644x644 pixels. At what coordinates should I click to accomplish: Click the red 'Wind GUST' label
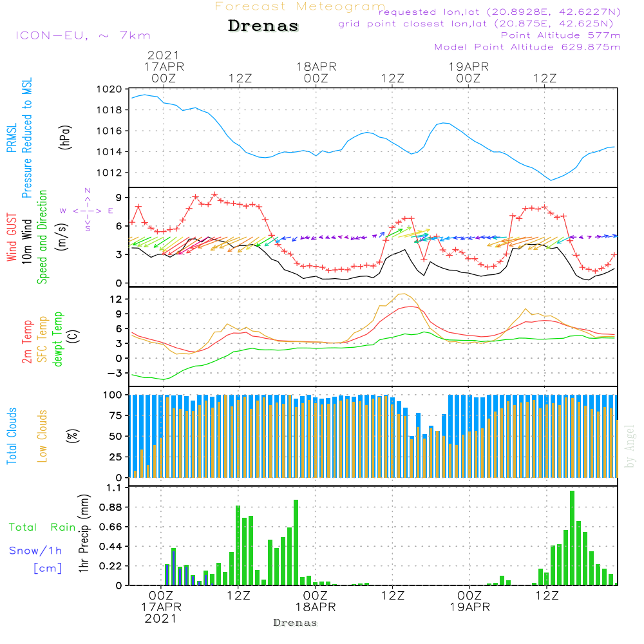(12, 237)
